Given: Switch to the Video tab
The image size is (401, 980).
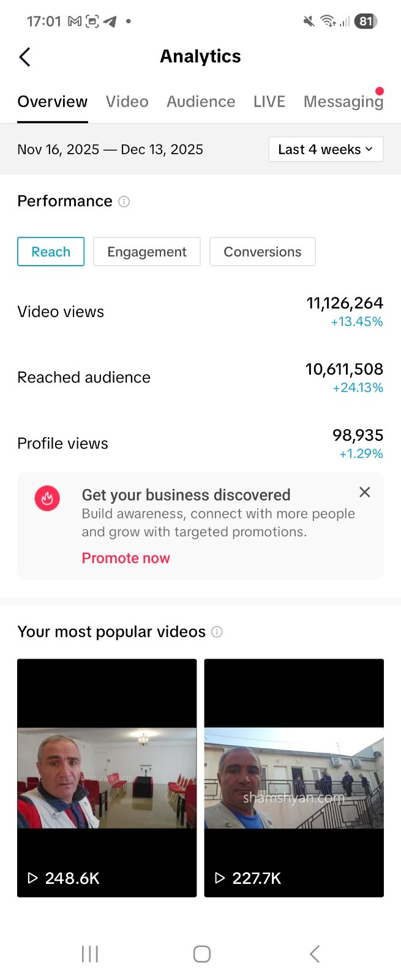Looking at the screenshot, I should point(127,102).
